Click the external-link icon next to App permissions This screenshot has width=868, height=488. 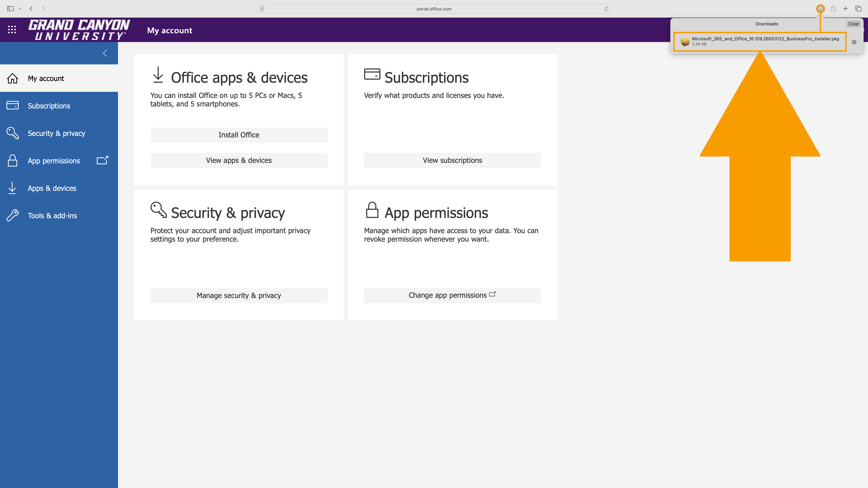click(102, 160)
